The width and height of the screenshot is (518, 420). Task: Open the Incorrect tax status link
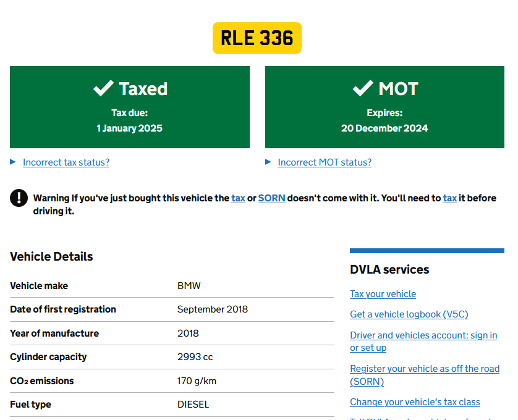66,162
